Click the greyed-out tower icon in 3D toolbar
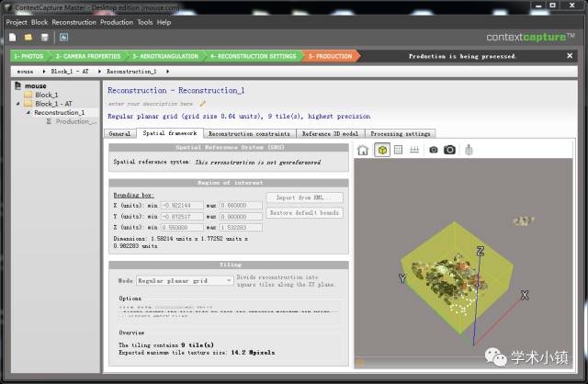Viewport: 588px width, 384px height. click(x=469, y=150)
